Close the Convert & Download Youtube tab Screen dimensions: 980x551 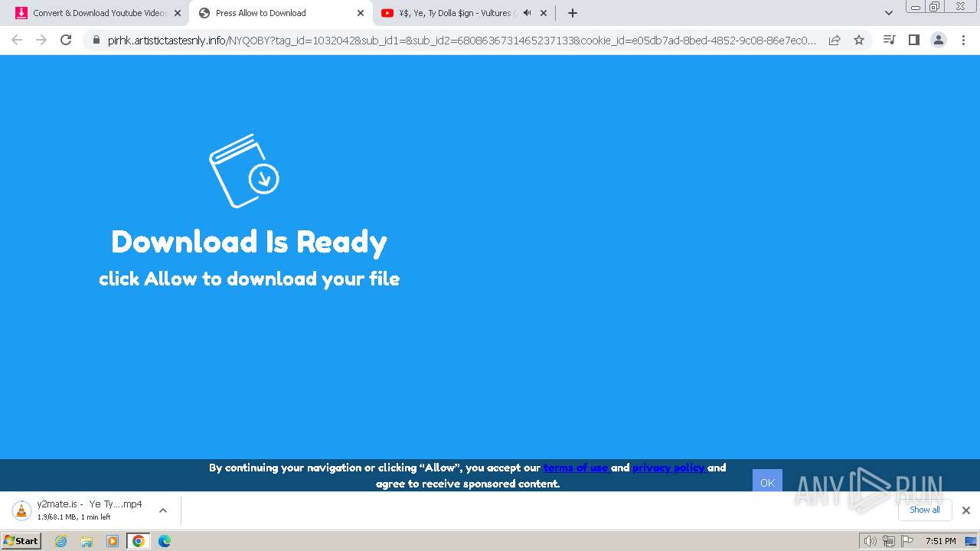(x=178, y=13)
